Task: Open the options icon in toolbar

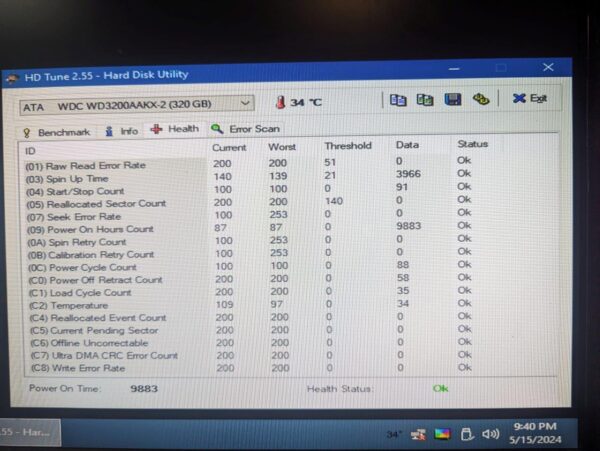Action: click(x=481, y=99)
